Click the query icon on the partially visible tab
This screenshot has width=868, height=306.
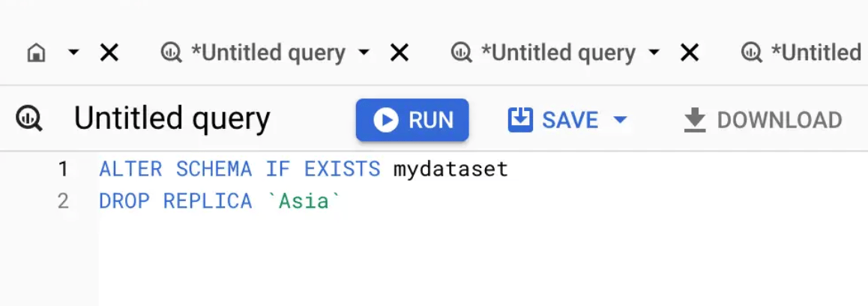pyautogui.click(x=751, y=52)
